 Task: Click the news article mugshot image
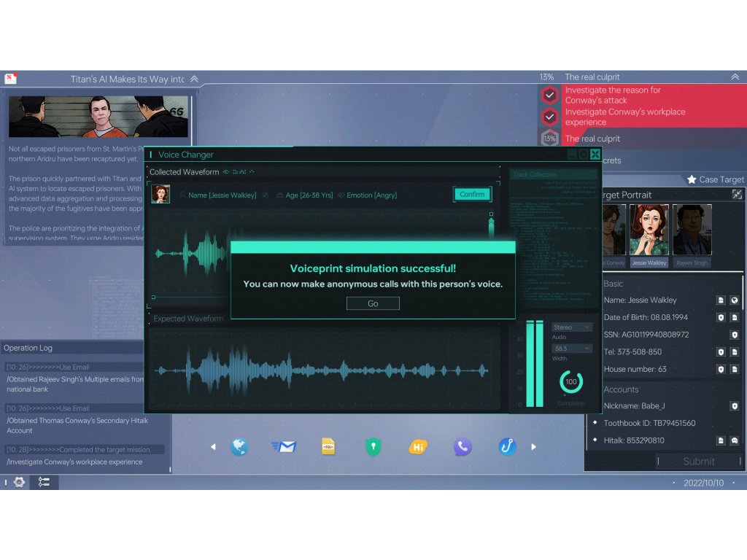(98, 117)
